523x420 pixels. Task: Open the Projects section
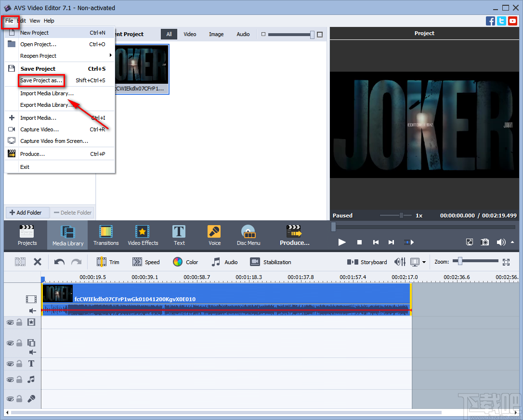27,235
